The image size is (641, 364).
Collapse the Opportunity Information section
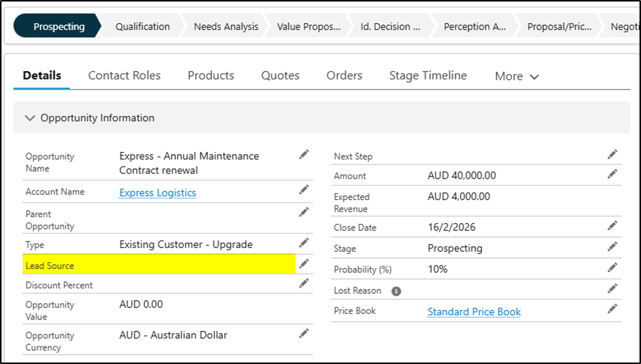tap(30, 118)
